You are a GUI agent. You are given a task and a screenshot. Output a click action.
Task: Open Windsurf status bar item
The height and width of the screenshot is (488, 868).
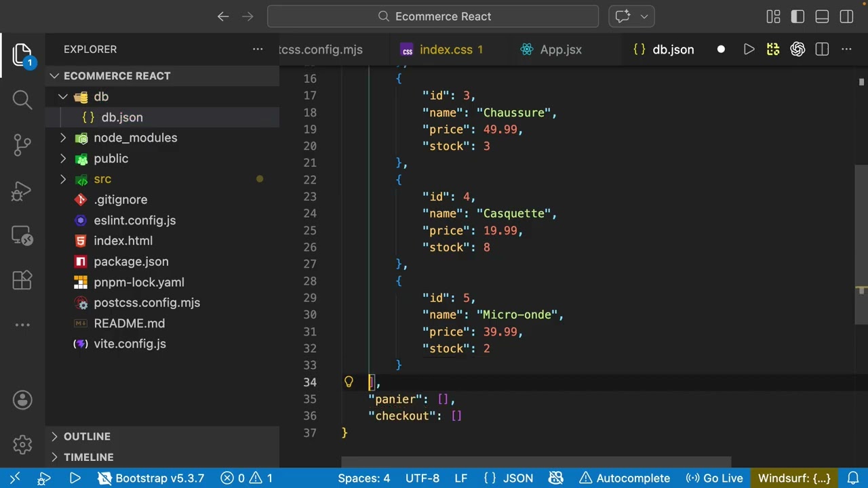[x=794, y=479]
